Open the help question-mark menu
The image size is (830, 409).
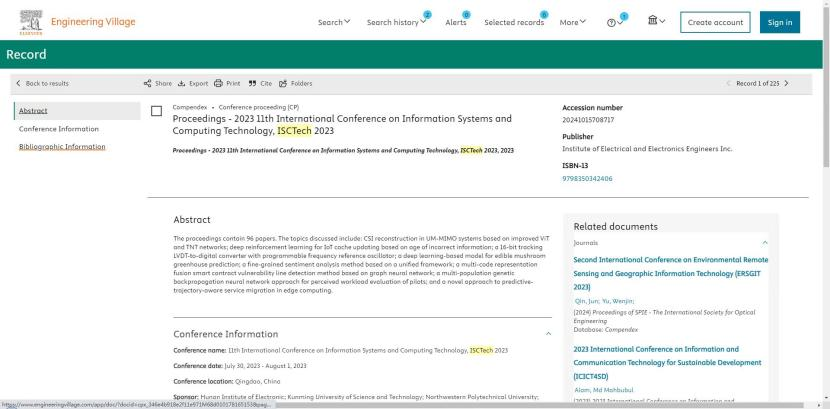(x=615, y=23)
